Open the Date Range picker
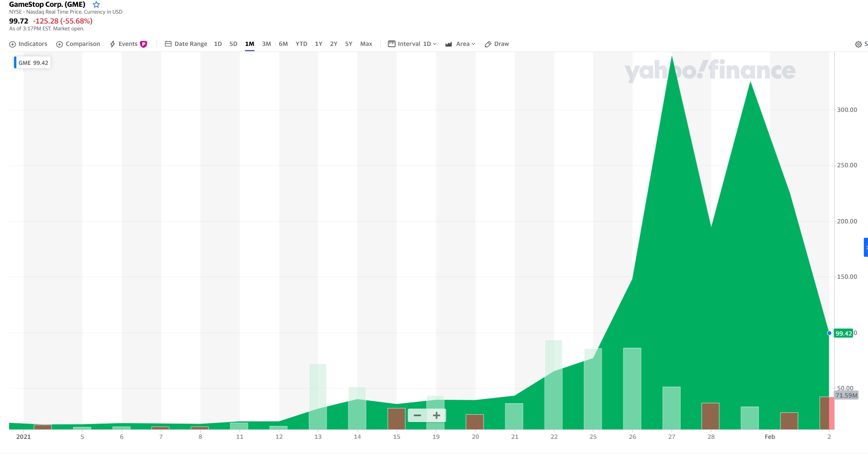Screen dimensions: 868x454 (186, 44)
